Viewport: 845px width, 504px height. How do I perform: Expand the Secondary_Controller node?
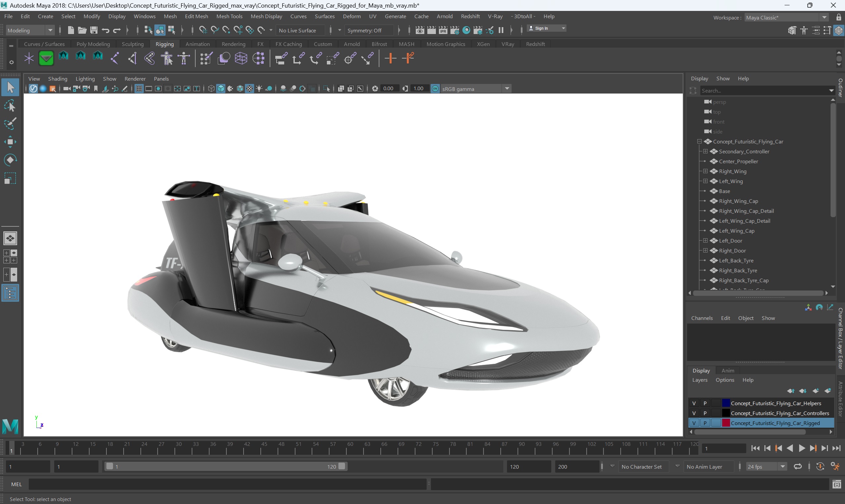coord(705,151)
